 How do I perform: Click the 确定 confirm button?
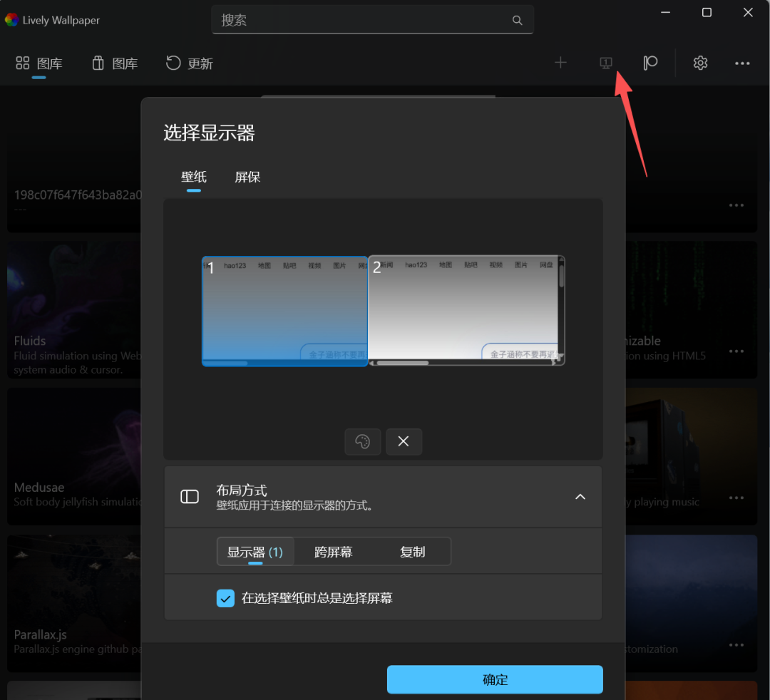pos(495,679)
